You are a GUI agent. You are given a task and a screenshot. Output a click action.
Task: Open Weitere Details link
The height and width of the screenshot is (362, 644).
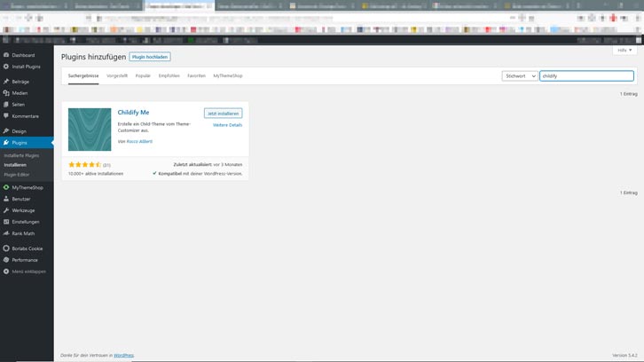click(x=227, y=125)
